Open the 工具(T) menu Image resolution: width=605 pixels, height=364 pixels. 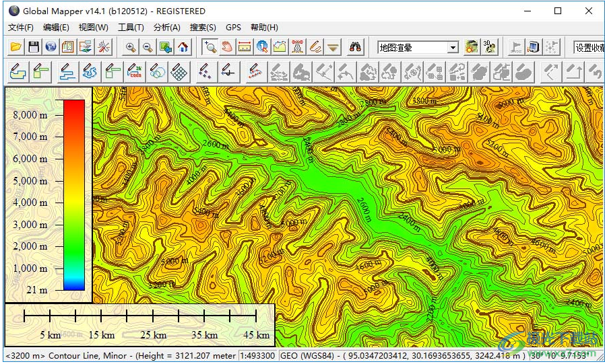pyautogui.click(x=131, y=28)
